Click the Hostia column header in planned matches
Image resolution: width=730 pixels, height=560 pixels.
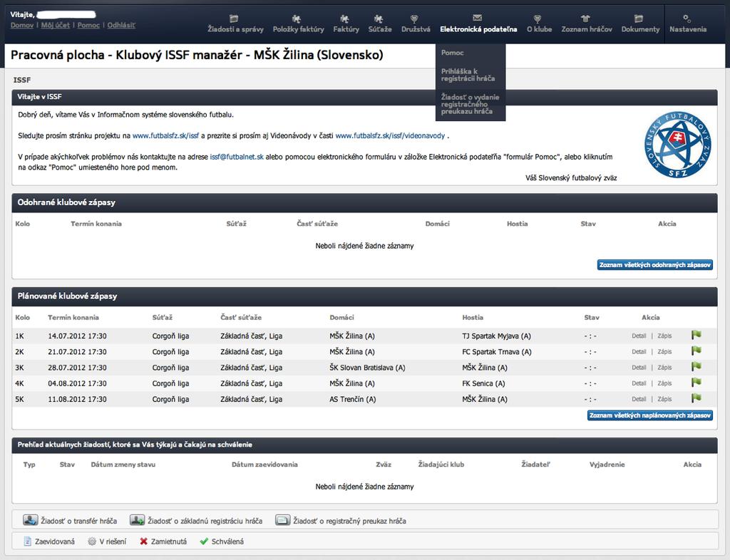[x=473, y=317]
